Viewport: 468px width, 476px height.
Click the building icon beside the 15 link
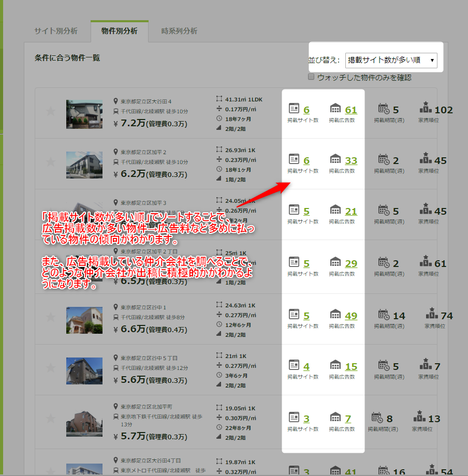(x=335, y=365)
